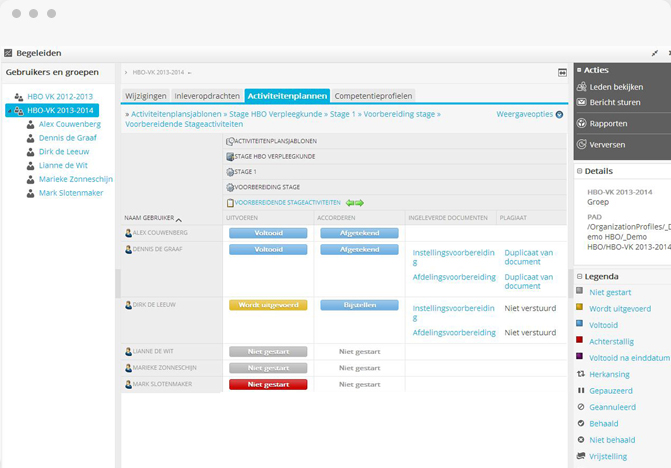671x468 pixels.
Task: Click Bericht sturen envelope icon
Action: 581,102
